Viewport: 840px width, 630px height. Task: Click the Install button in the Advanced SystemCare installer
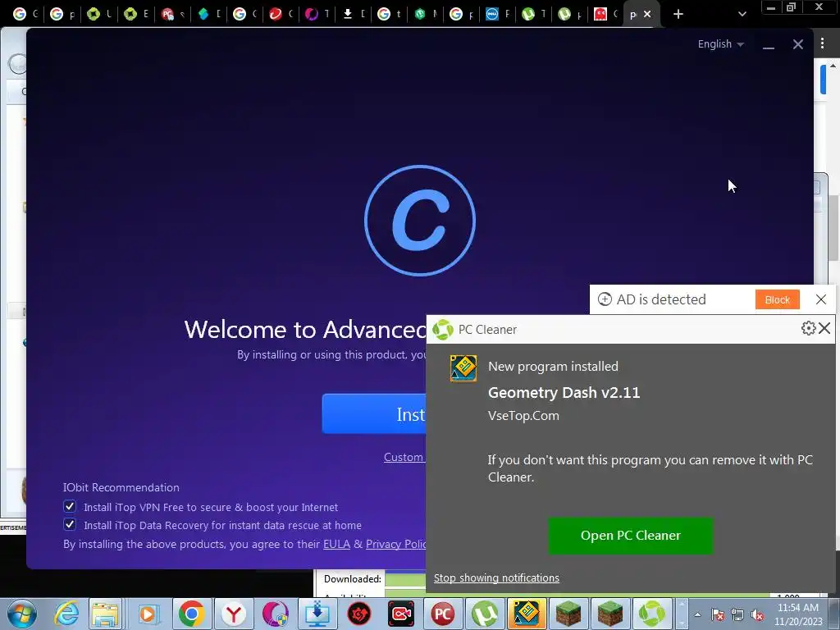(x=374, y=414)
